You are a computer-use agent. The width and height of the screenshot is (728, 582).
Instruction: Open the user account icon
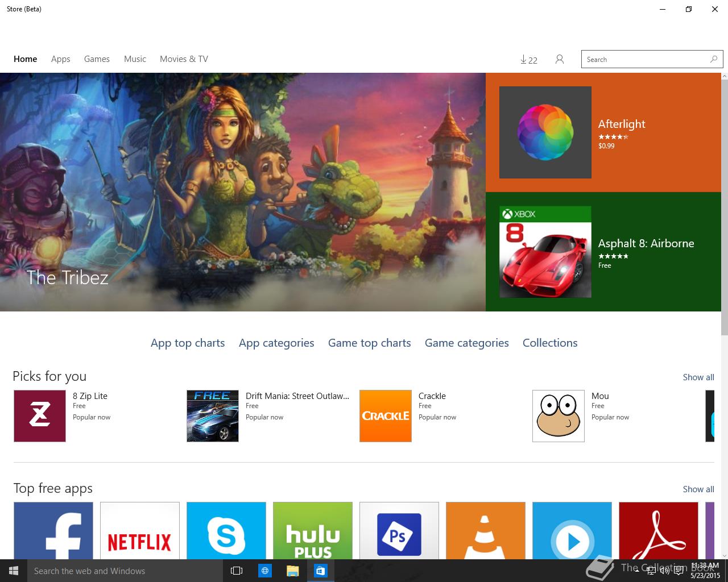560,59
